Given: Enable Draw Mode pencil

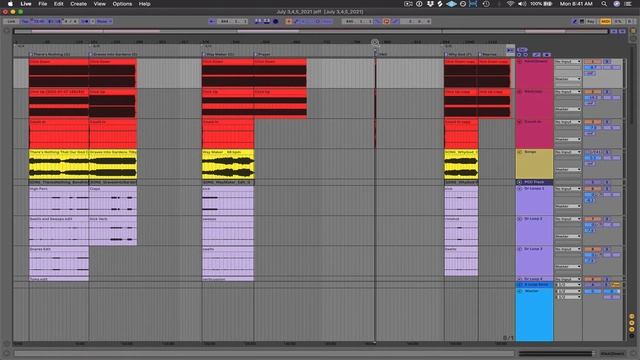Looking at the screenshot, I should (574, 21).
